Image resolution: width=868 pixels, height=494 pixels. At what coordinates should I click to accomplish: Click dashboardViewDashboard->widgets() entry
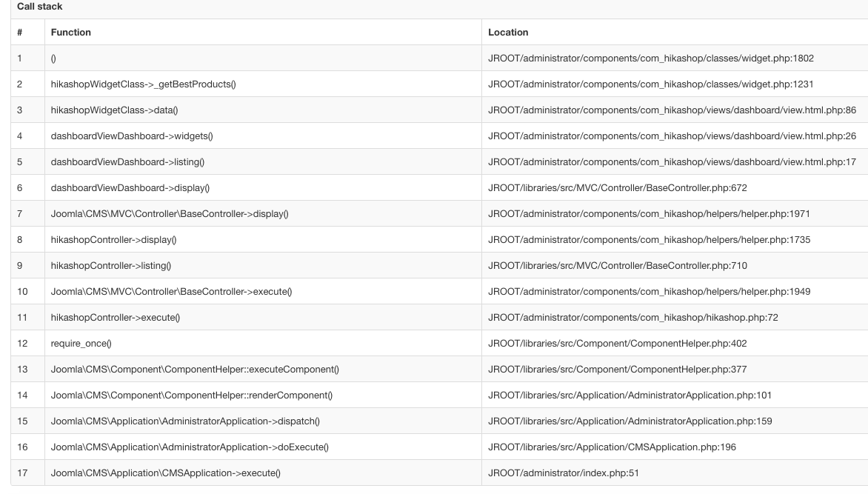(x=132, y=136)
